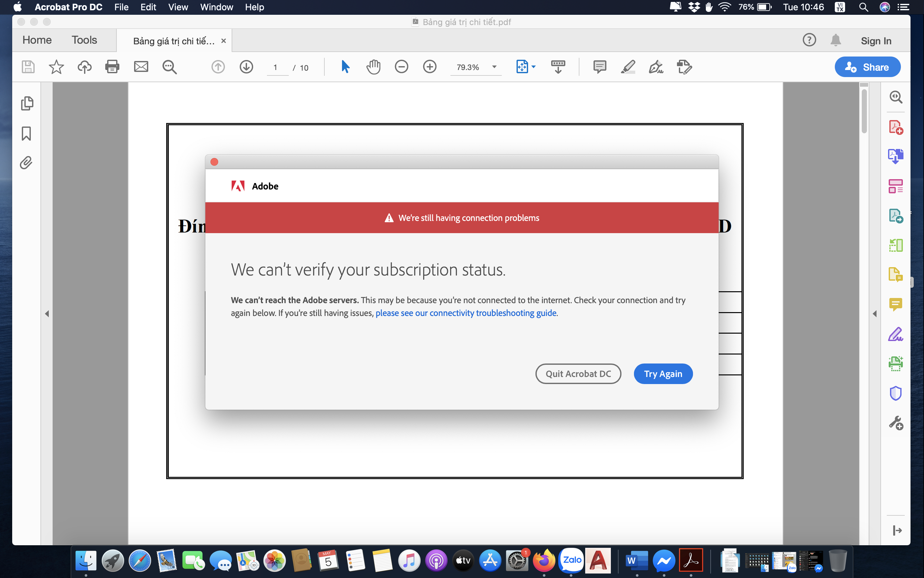Open the File menu
924x578 pixels.
click(121, 7)
